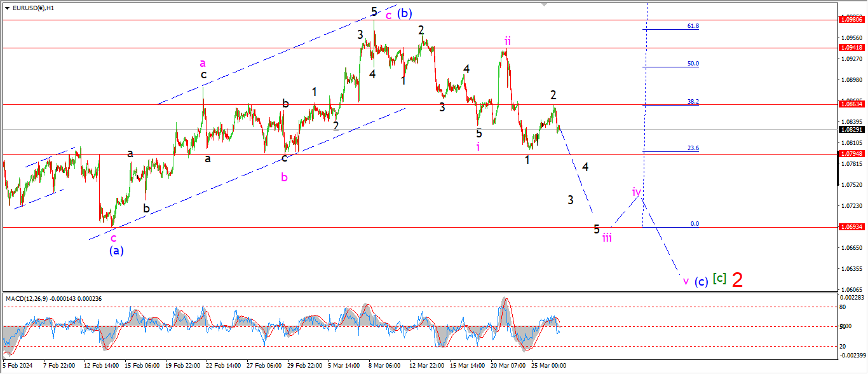Select the 1.09806 red price level tag
The height and width of the screenshot is (374, 868).
click(x=852, y=20)
